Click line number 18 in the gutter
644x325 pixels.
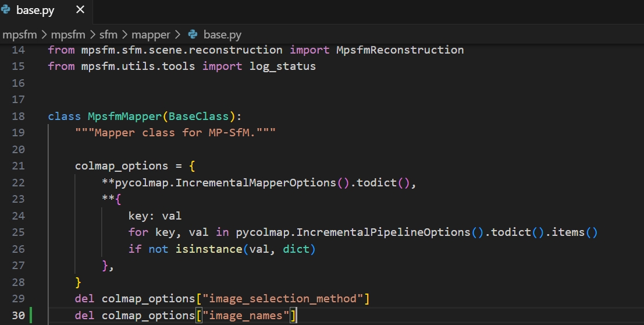tap(18, 116)
